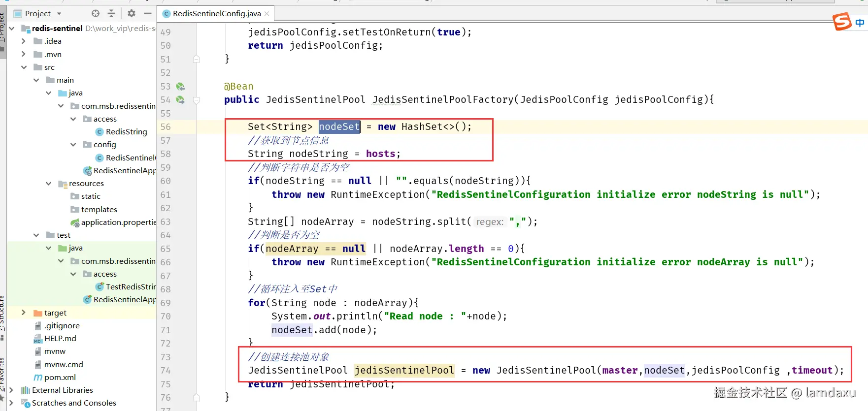This screenshot has height=411, width=868.
Task: Click the bean gutter icon on line 53
Action: coord(180,87)
